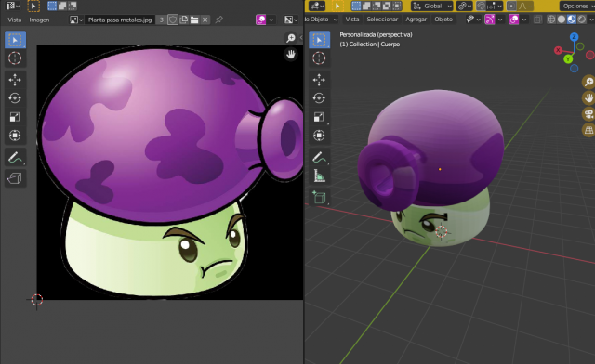This screenshot has height=364, width=595.
Task: Toggle the fake user shield for the image
Action: click(x=173, y=19)
